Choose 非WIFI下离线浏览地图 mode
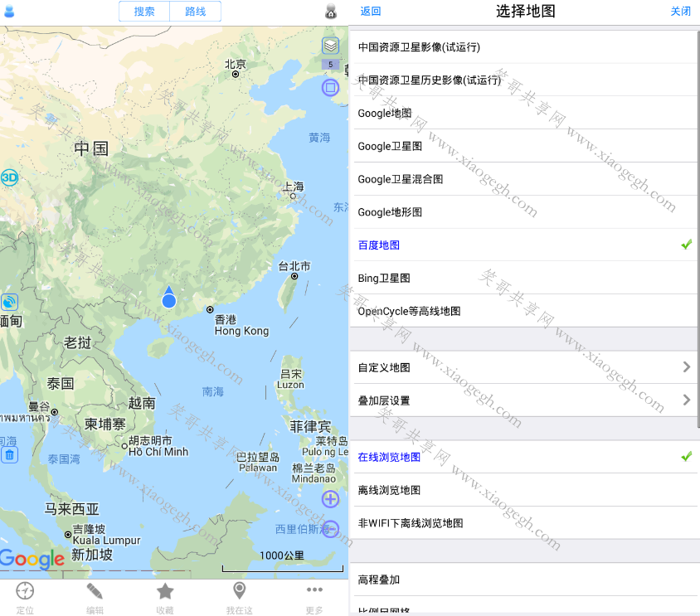 523,523
